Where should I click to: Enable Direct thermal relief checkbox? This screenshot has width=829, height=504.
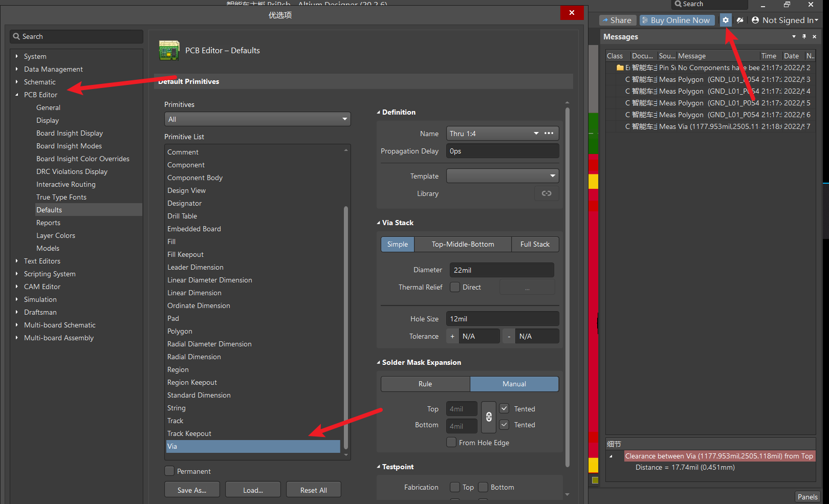455,287
